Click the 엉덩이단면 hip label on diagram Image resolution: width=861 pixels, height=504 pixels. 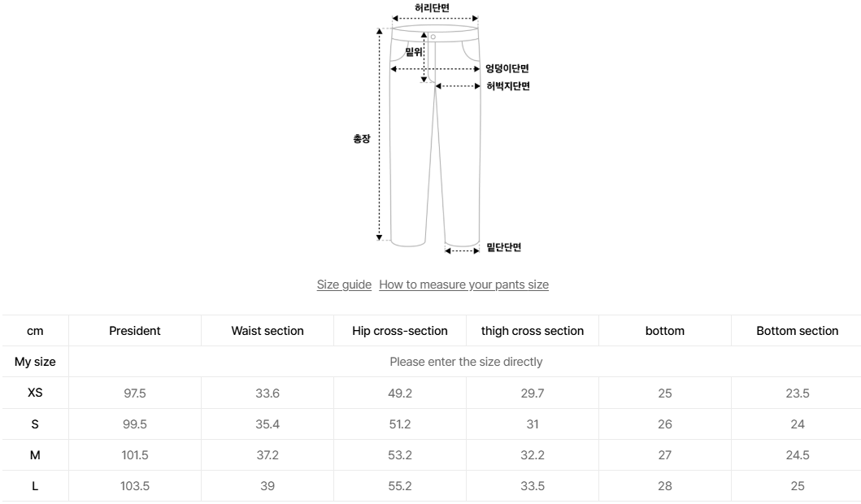pos(507,69)
